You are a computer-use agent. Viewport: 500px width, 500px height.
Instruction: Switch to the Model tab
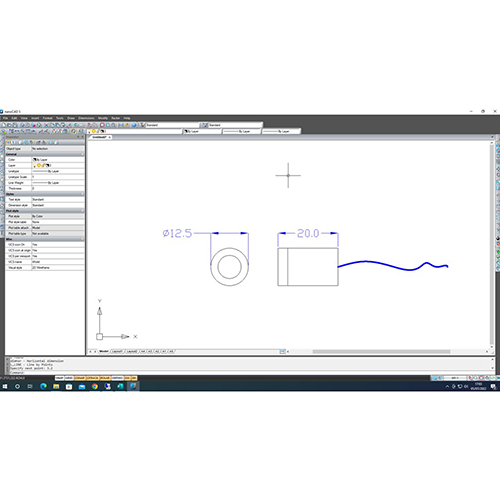104,351
